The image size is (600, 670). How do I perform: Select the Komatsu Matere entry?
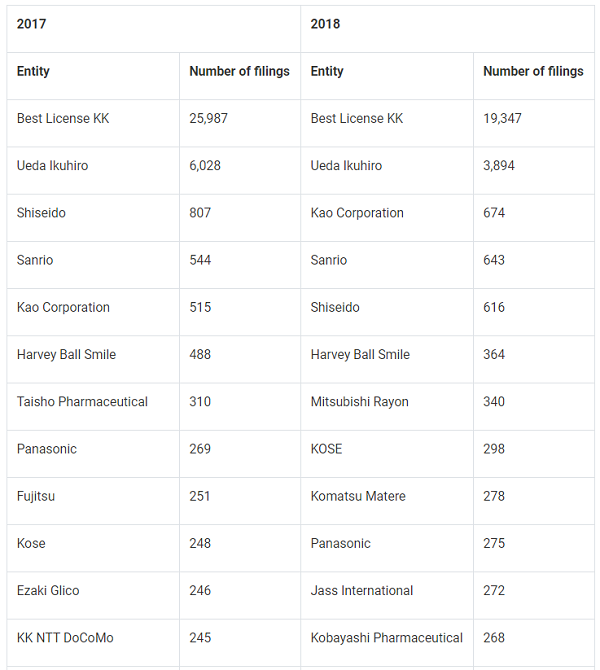(x=358, y=496)
